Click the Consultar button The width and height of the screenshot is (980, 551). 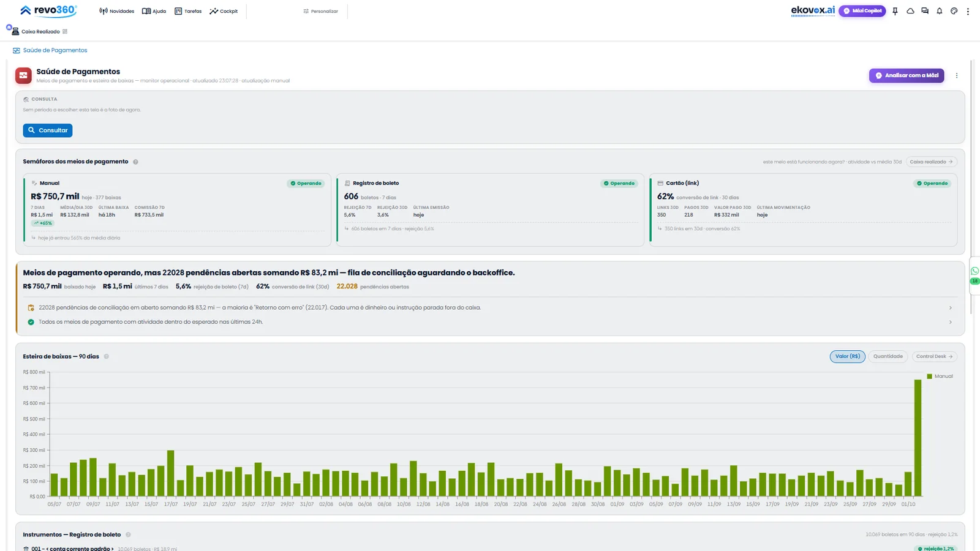click(48, 130)
